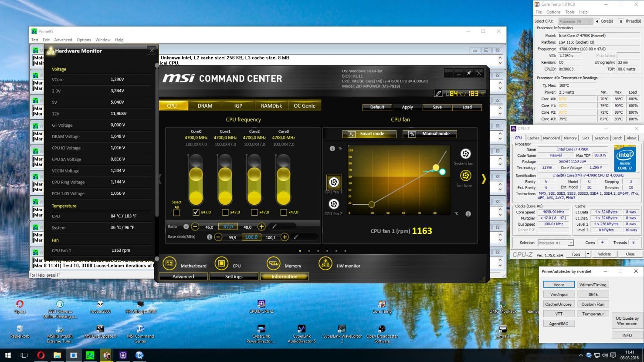This screenshot has width=644, height=362.
Task: Open HW monitor icon
Action: point(325,264)
